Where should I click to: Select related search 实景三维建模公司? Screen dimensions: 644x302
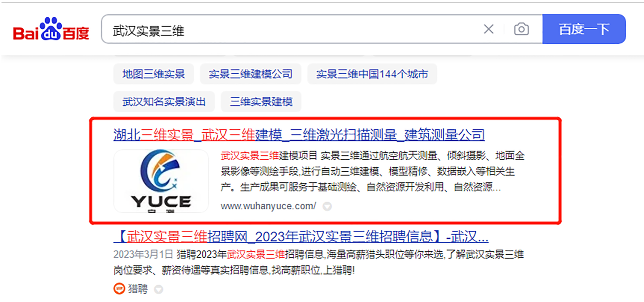click(x=251, y=74)
